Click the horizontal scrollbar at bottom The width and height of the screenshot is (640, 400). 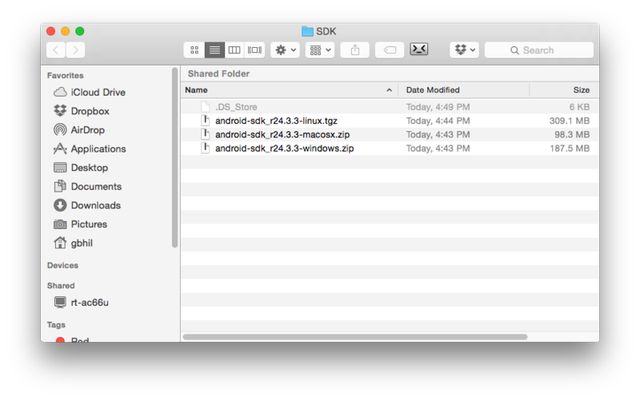point(355,337)
